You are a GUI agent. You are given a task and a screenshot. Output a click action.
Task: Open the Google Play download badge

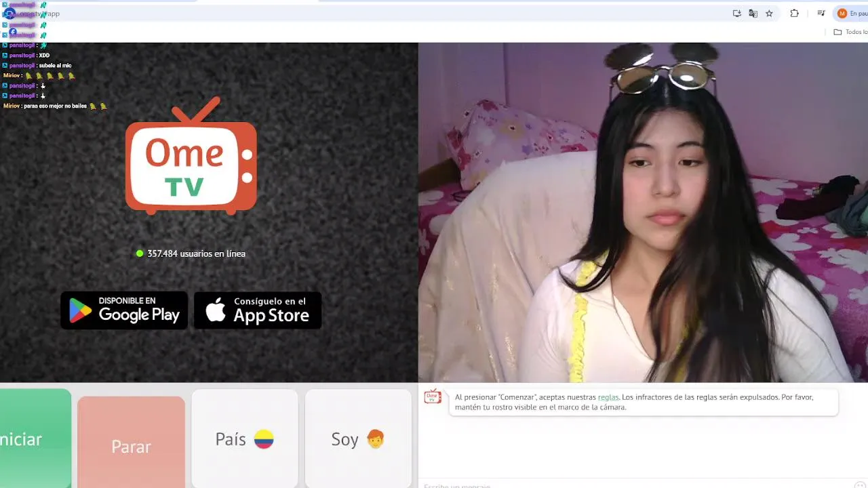click(124, 310)
